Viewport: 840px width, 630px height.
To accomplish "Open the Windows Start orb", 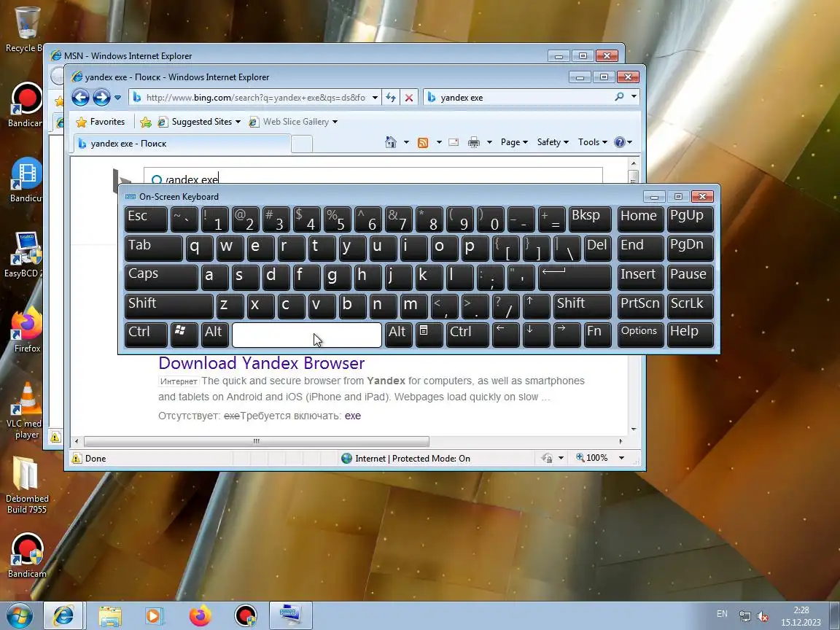I will (19, 615).
